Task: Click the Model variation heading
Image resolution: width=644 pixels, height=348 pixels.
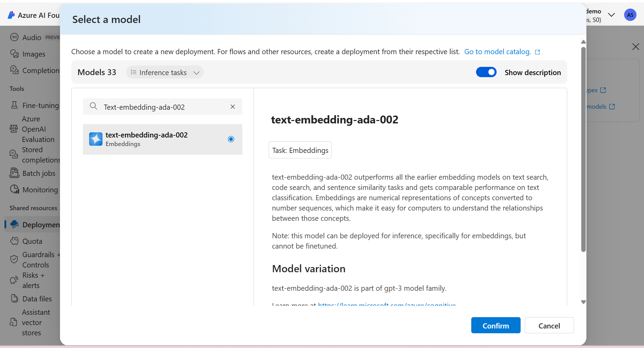Action: (x=308, y=268)
